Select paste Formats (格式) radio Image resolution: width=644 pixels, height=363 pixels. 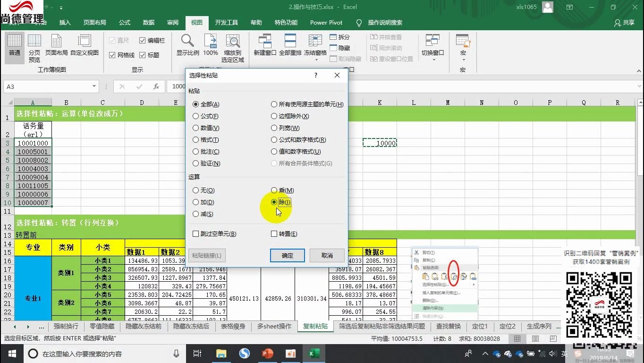(206, 140)
